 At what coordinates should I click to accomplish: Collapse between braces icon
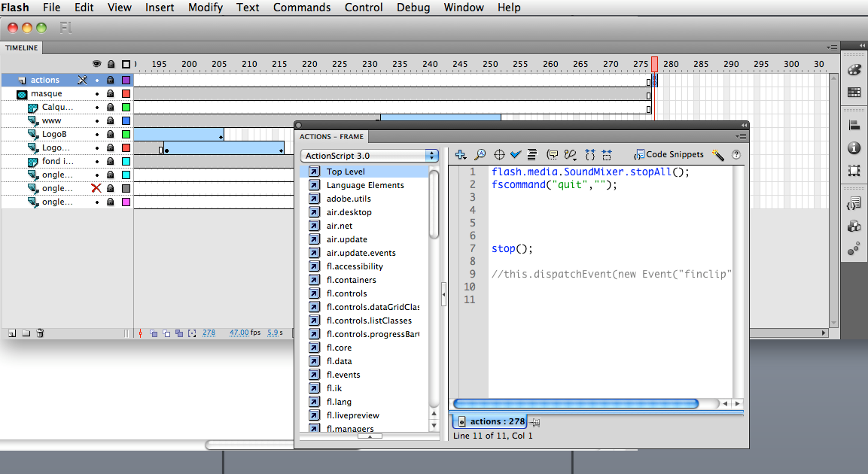point(590,154)
